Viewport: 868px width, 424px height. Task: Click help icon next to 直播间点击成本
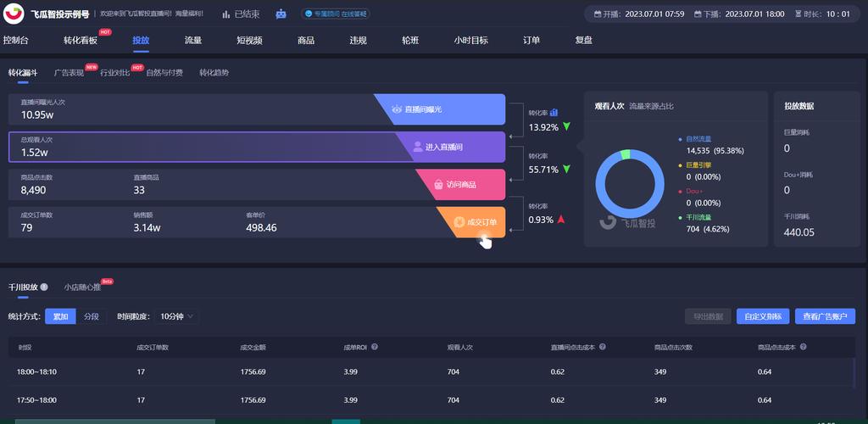pyautogui.click(x=601, y=347)
